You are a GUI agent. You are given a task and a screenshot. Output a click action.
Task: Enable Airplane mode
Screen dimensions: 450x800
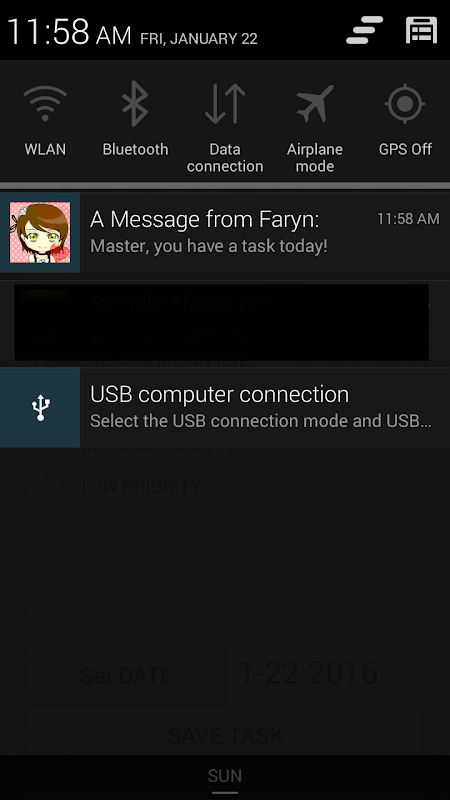[315, 104]
